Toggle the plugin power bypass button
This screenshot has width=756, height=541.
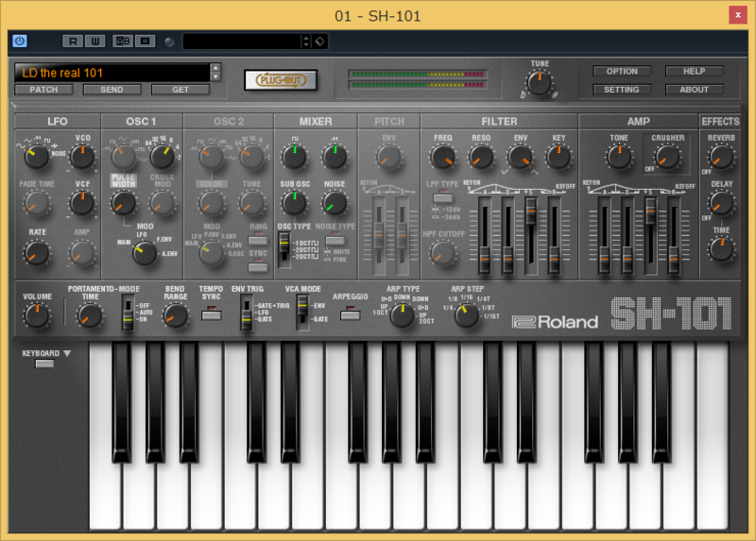[20, 41]
